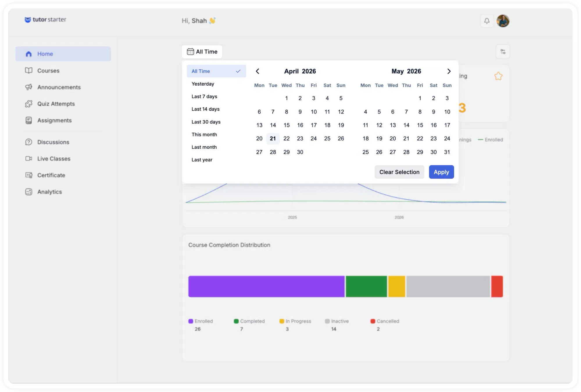Screen dimensions: 581x392
Task: Toggle the Enrolled line chart legend
Action: point(490,140)
